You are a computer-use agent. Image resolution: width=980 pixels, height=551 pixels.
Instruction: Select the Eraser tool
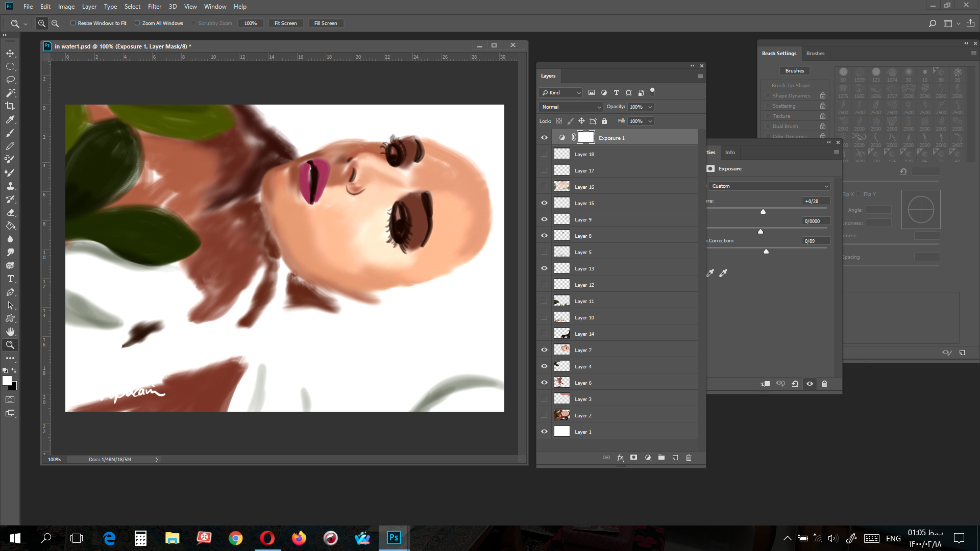tap(10, 212)
